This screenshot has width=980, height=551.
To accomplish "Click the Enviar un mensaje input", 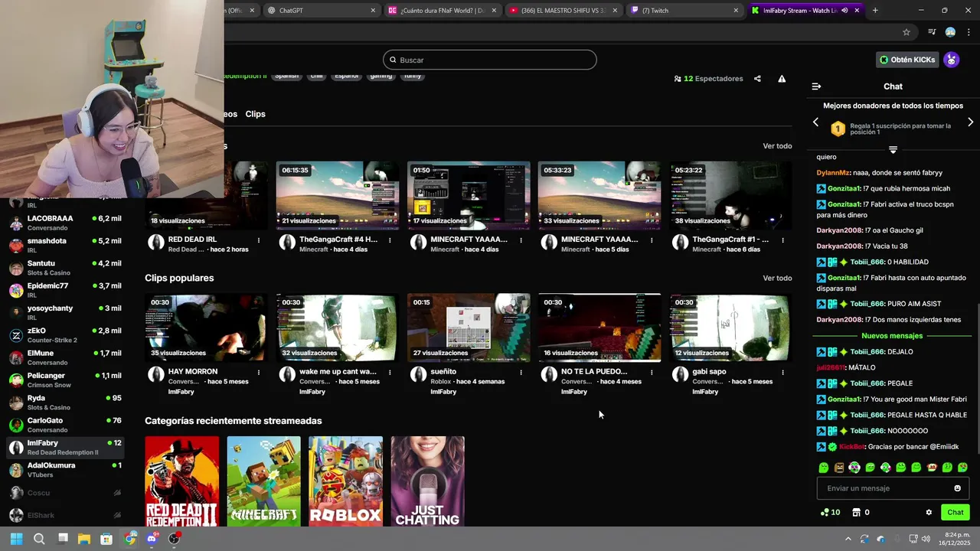I will [x=893, y=488].
